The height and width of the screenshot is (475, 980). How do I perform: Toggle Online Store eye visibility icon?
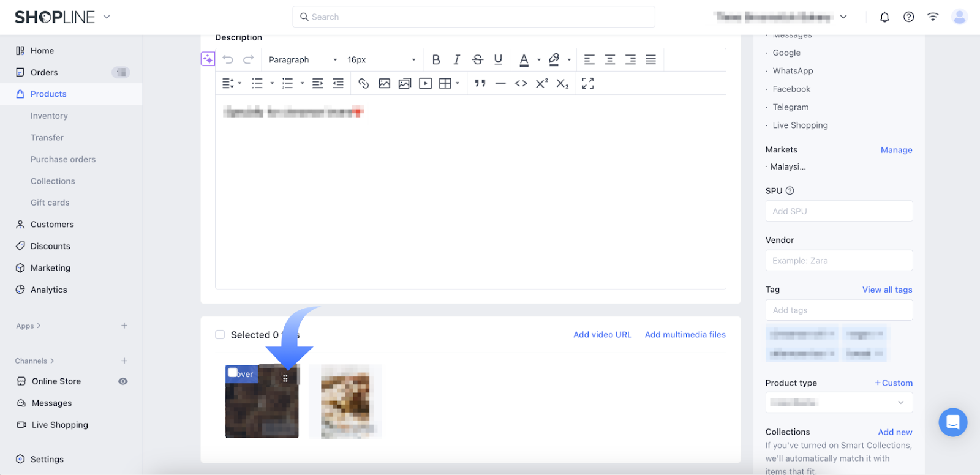click(123, 381)
